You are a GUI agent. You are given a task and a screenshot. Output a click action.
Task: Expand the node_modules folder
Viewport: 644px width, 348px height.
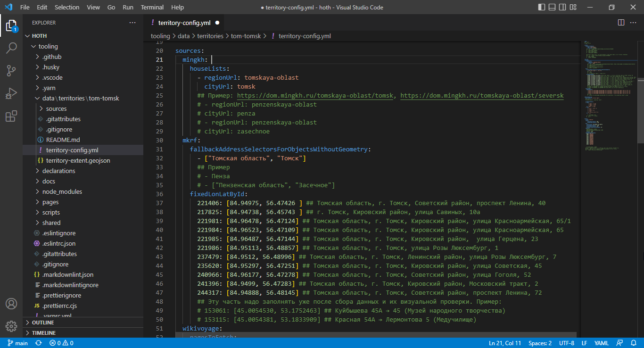tap(83, 191)
